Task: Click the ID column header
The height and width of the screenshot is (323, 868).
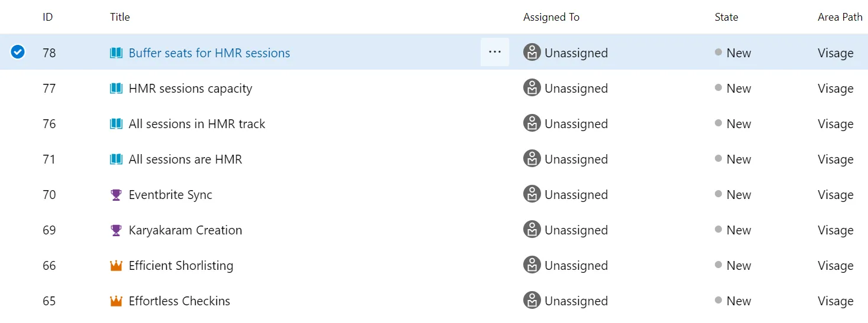Action: [48, 17]
